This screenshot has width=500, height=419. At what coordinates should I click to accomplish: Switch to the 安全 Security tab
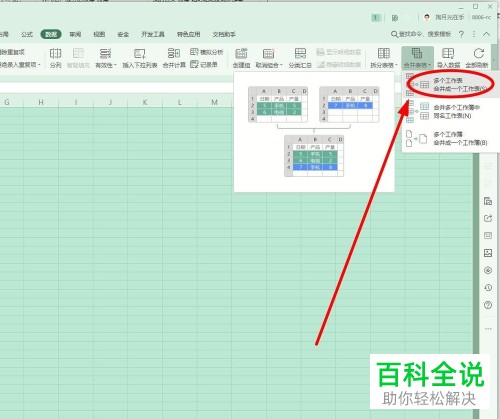(x=123, y=34)
